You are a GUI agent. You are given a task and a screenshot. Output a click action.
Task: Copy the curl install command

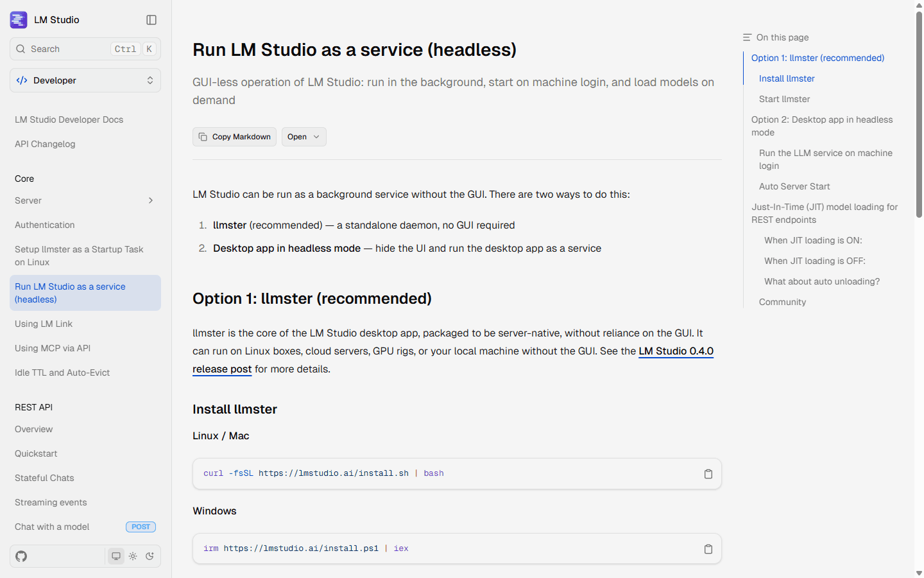click(x=708, y=474)
